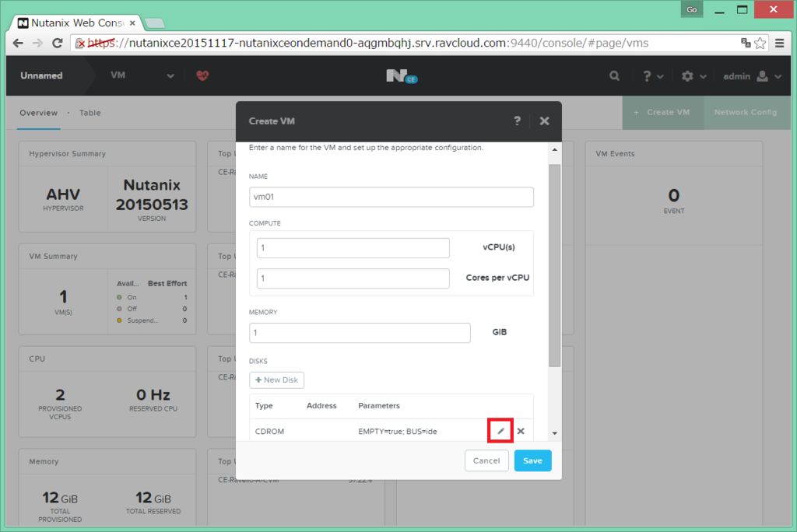Click the 'Off' VM status row
Screen dimensions: 797x532
(152, 309)
